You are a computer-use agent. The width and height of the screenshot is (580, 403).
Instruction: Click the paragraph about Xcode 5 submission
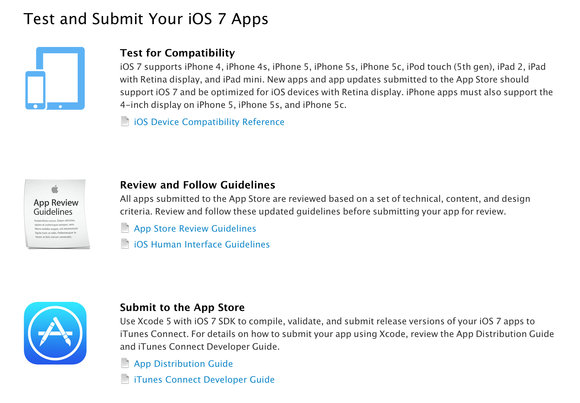(337, 334)
